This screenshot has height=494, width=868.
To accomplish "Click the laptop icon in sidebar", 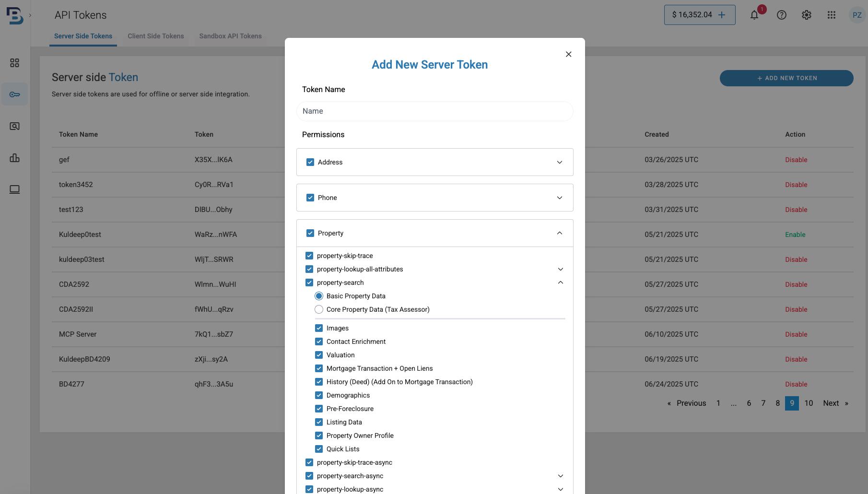I will tap(15, 189).
